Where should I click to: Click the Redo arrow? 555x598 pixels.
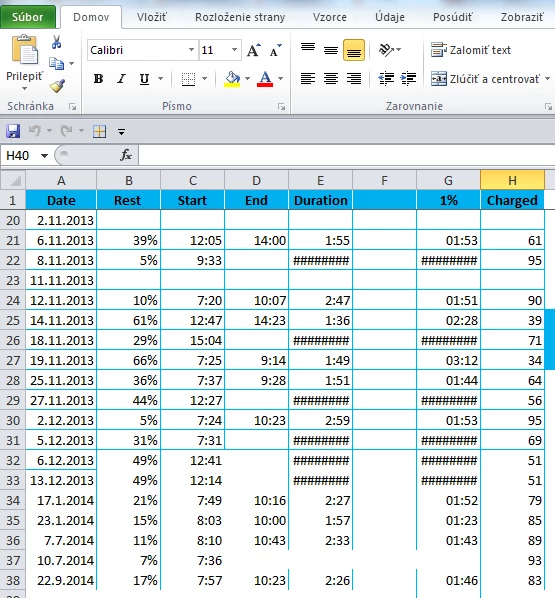[66, 131]
